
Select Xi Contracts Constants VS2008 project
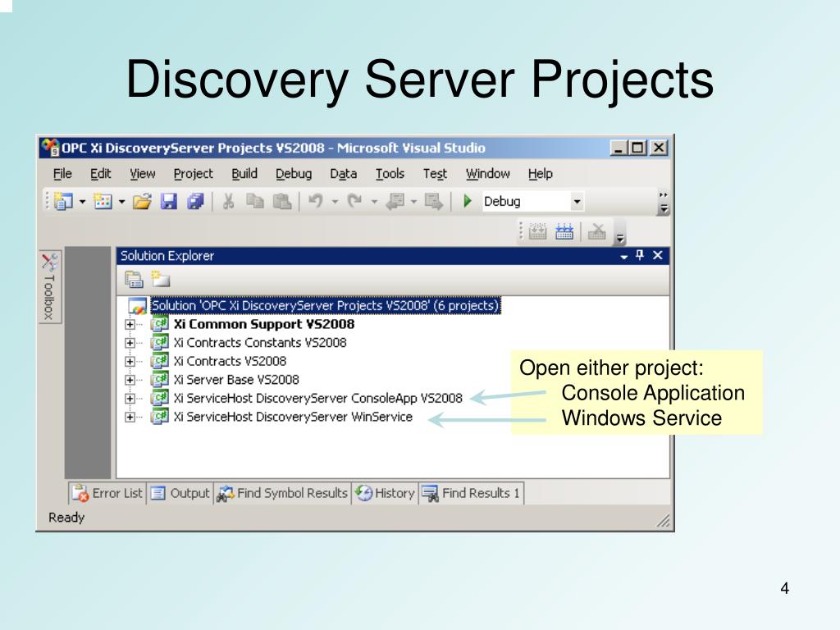(260, 343)
